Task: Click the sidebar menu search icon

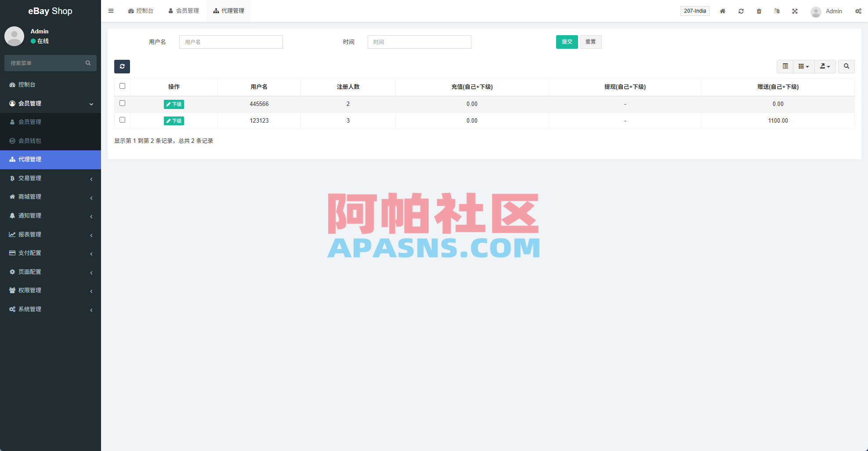Action: click(88, 63)
